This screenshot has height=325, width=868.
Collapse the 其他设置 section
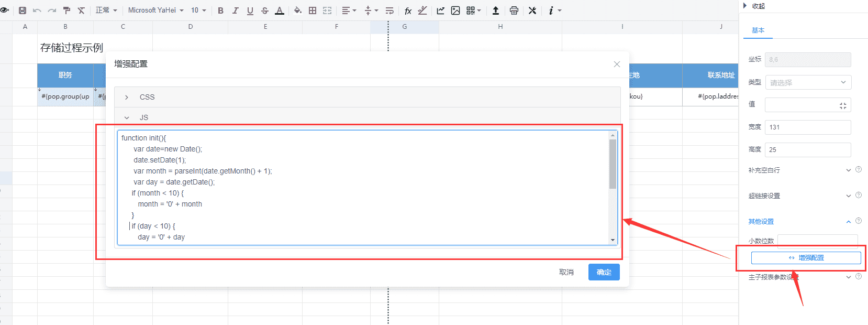pyautogui.click(x=848, y=222)
